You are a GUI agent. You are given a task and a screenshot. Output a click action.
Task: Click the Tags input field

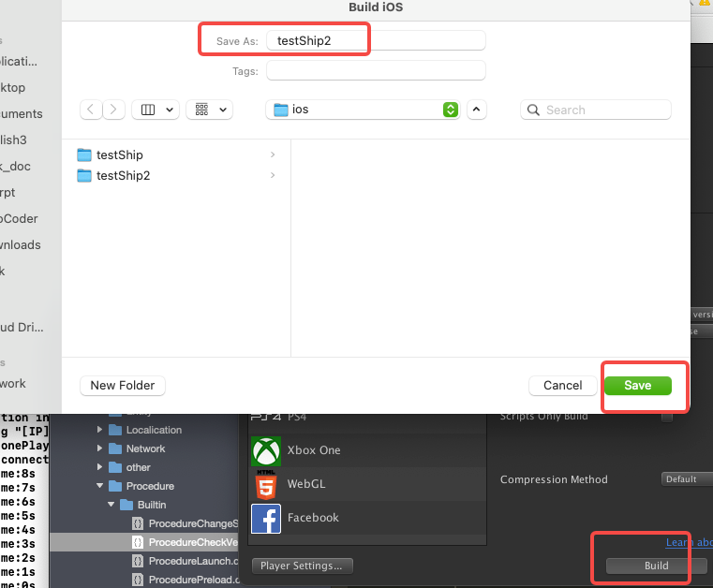tap(376, 71)
